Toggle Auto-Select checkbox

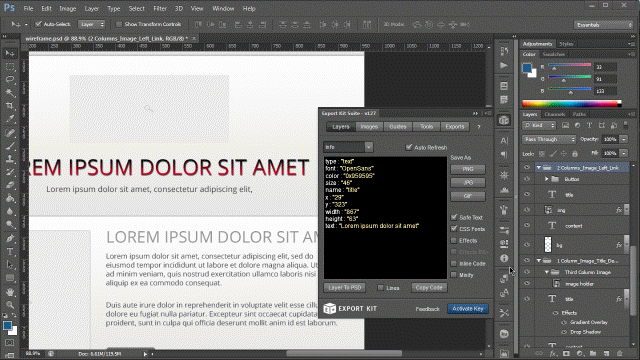tap(38, 24)
